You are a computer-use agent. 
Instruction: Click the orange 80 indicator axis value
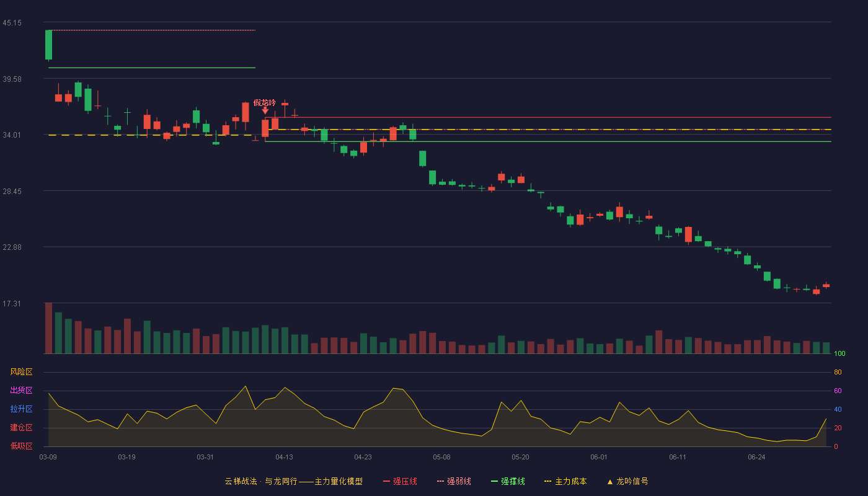pos(838,373)
